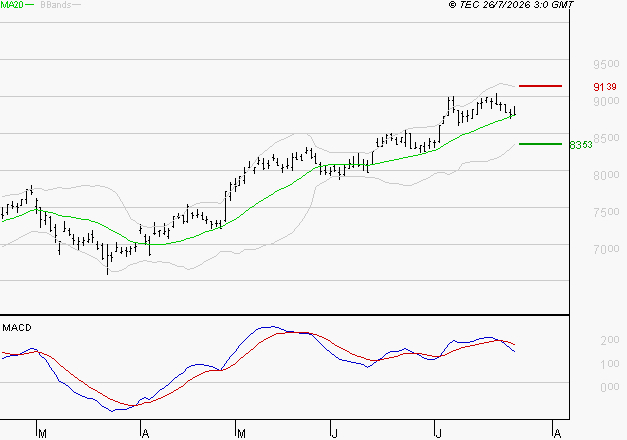The height and width of the screenshot is (440, 627).
Task: Click the MACD 200 scale label
Action: point(610,340)
